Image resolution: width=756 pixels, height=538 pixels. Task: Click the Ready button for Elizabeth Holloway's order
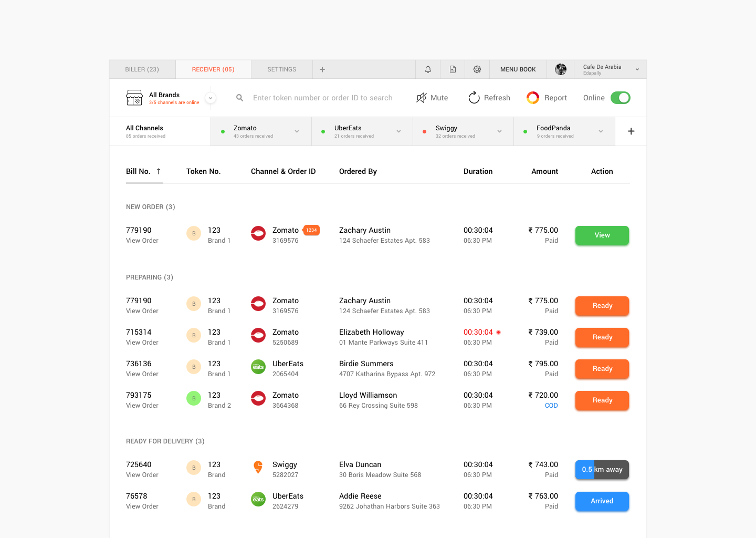[x=602, y=337]
